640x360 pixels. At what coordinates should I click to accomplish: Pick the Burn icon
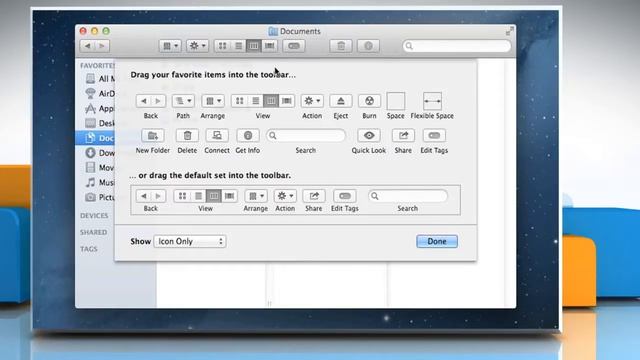coord(369,101)
